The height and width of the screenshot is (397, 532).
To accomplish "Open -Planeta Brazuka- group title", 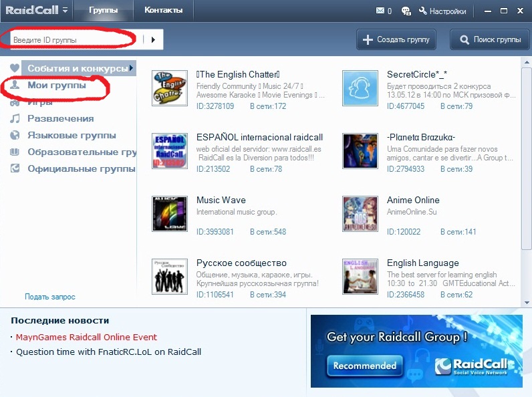I will (x=421, y=137).
